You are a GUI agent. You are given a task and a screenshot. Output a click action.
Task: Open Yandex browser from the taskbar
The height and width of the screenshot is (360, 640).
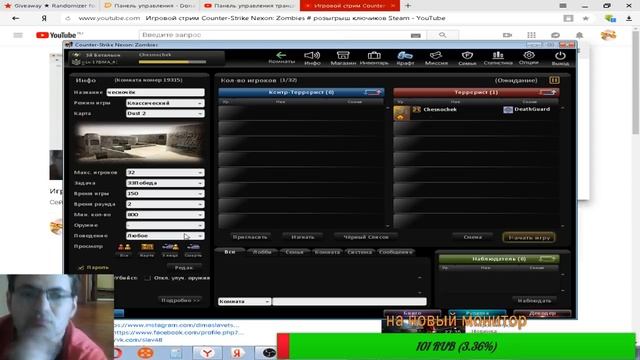[207, 353]
